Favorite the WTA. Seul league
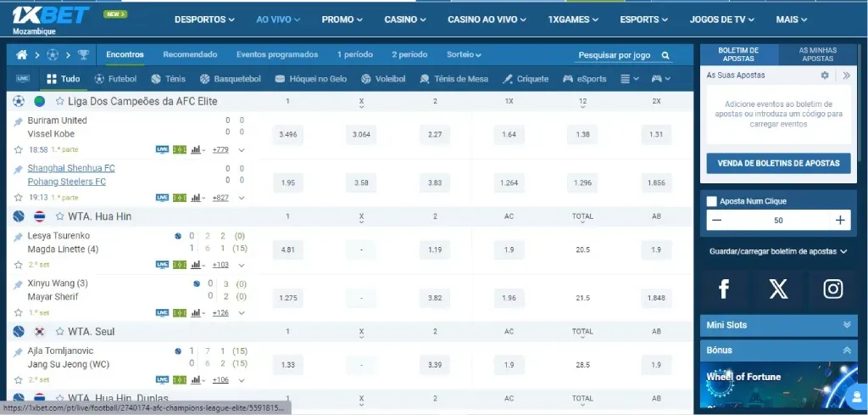 pyautogui.click(x=60, y=331)
